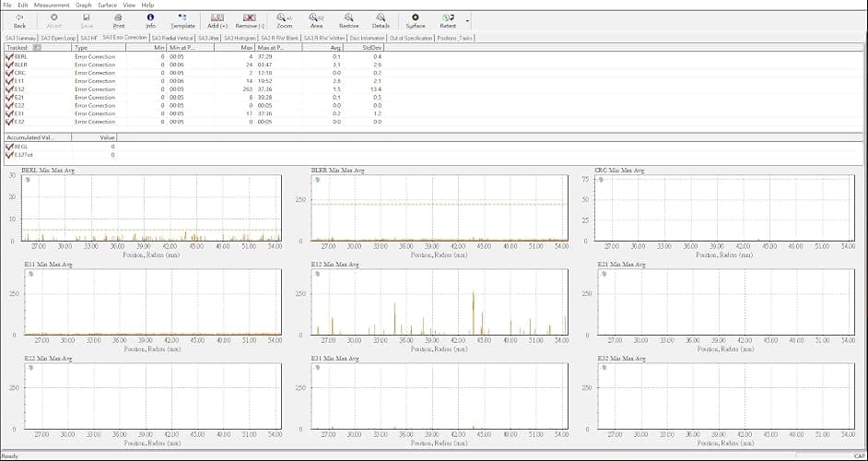
Task: Select the 03:47 Max position for BLER
Action: click(264, 65)
